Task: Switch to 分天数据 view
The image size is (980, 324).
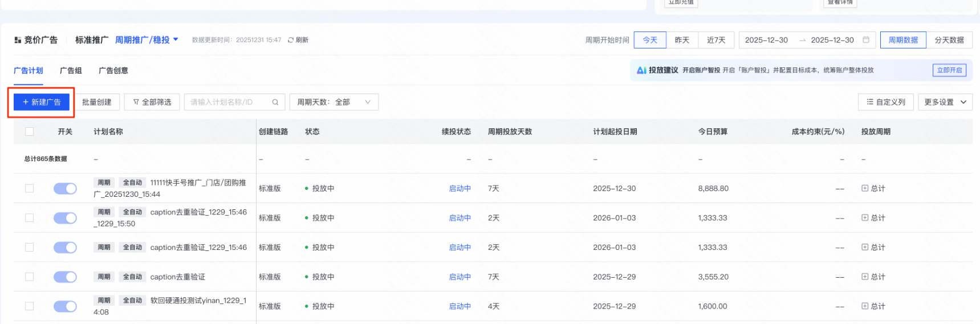Action: pyautogui.click(x=949, y=40)
